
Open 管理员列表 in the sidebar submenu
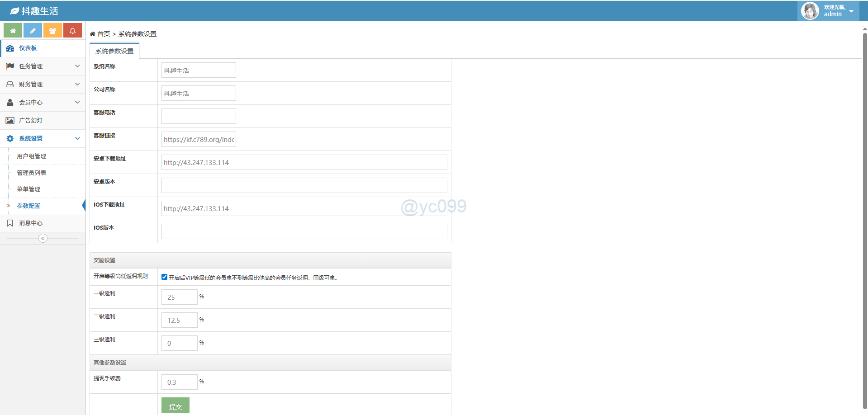[31, 173]
